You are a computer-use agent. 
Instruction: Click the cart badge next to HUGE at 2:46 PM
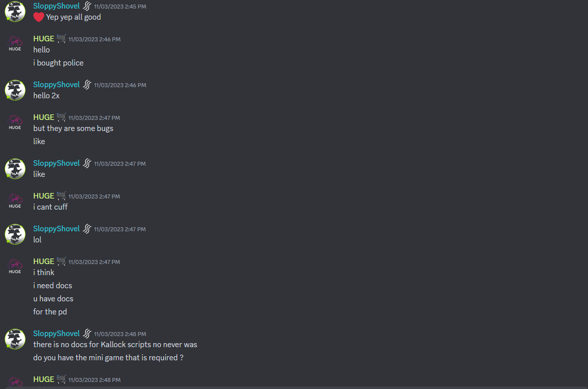point(61,39)
